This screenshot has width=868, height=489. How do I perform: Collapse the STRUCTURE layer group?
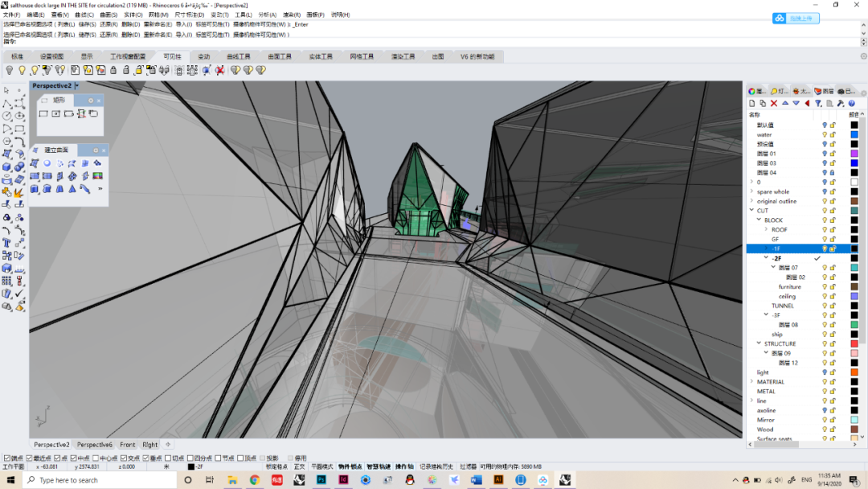[759, 343]
